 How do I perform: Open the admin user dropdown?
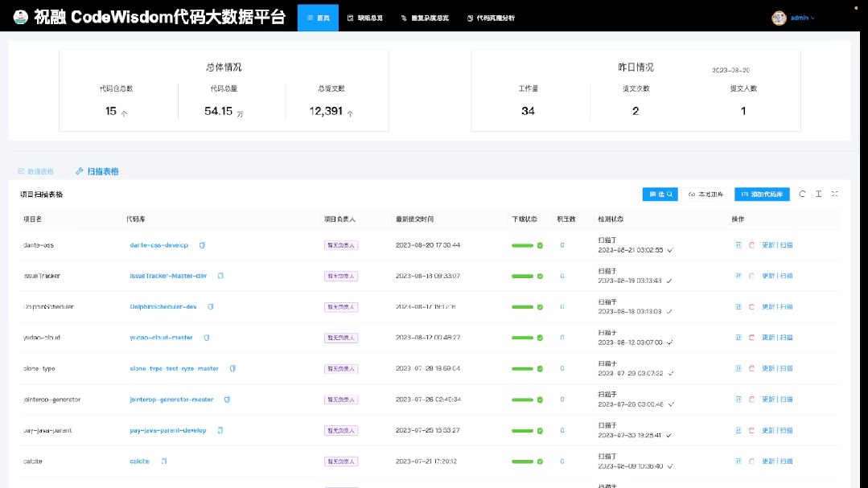coord(802,18)
